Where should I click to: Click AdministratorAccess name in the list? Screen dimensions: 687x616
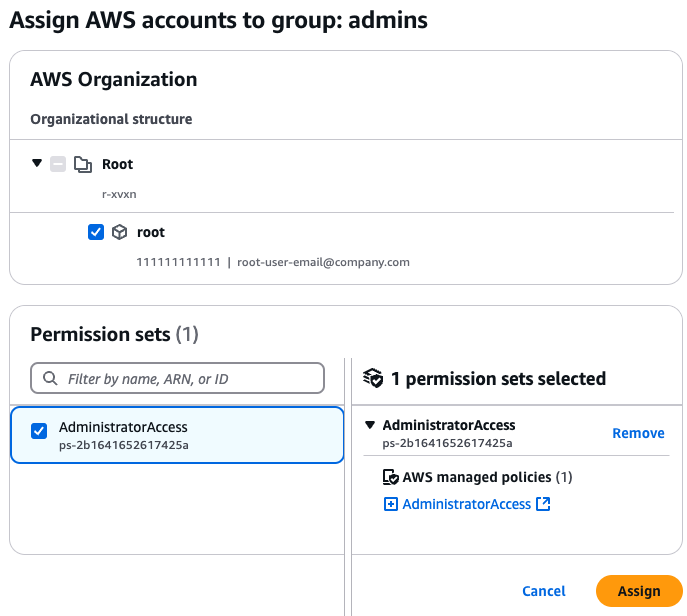[x=123, y=427]
